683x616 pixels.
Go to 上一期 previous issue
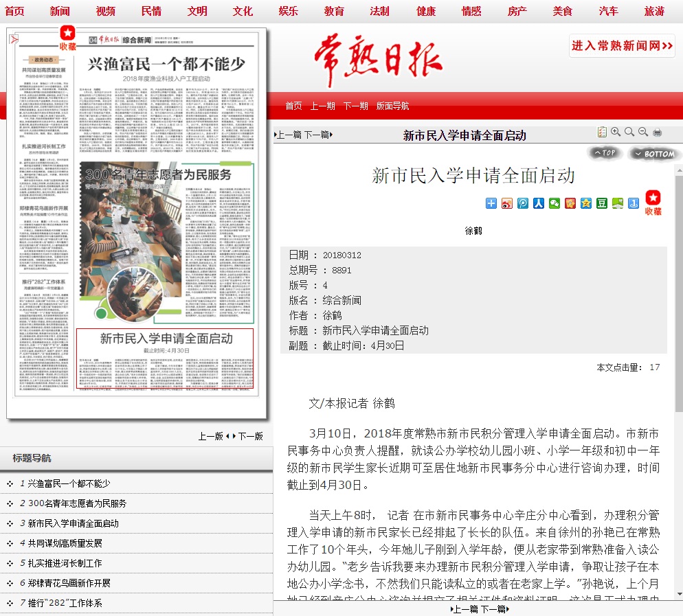pyautogui.click(x=322, y=106)
